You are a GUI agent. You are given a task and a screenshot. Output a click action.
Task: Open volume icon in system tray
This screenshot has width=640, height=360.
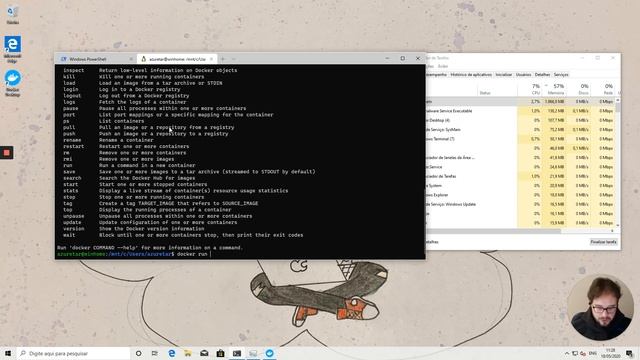click(x=583, y=353)
